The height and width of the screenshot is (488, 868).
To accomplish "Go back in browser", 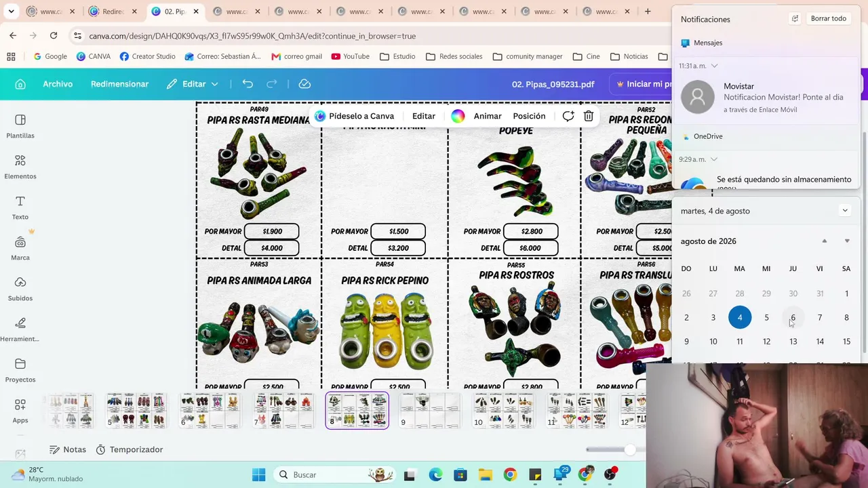I will [x=13, y=35].
